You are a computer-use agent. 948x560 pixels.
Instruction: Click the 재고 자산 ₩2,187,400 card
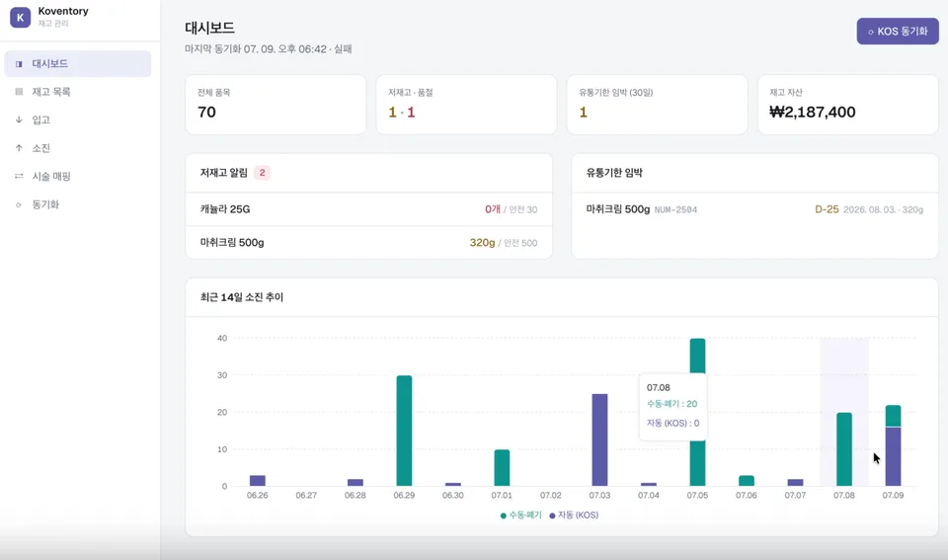(x=847, y=105)
